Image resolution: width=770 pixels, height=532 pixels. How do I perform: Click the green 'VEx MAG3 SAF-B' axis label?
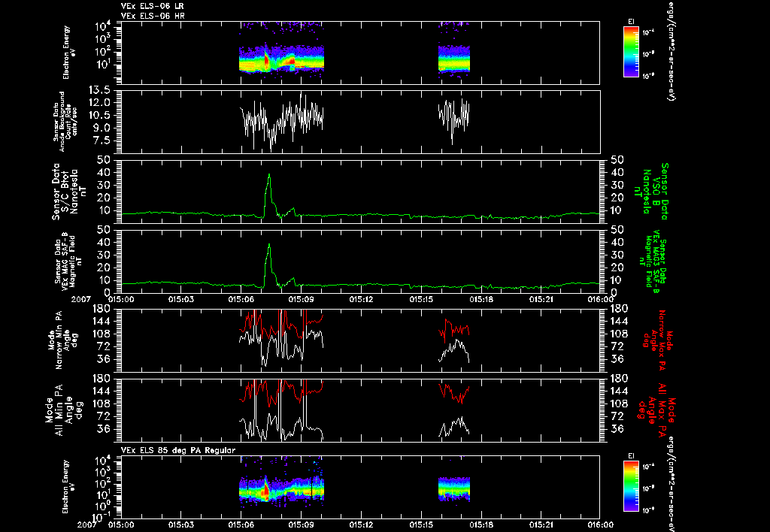point(653,261)
